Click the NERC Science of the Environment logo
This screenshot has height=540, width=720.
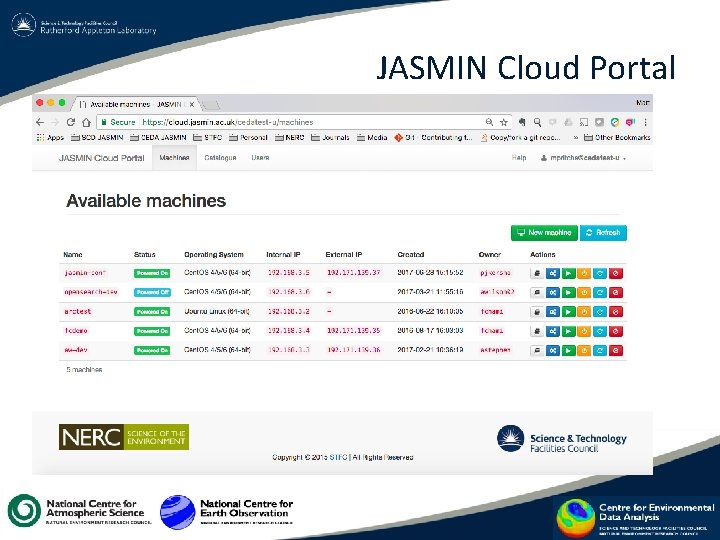click(124, 437)
